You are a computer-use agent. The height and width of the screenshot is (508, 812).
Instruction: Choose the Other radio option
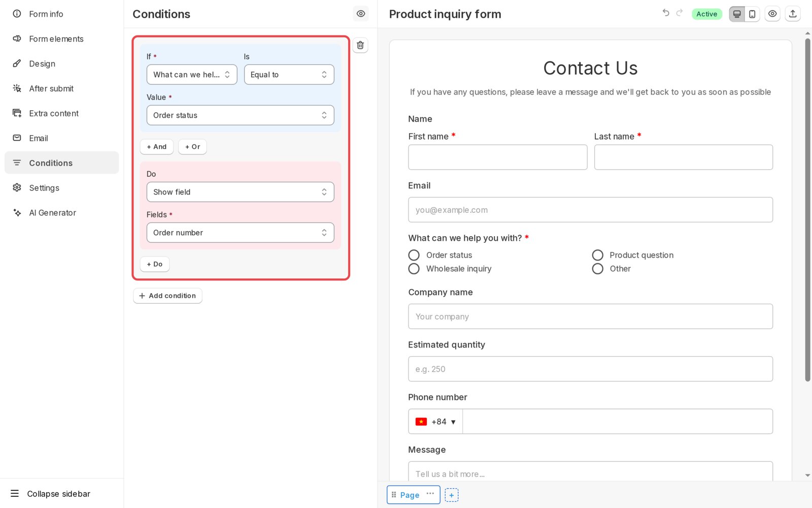click(598, 269)
